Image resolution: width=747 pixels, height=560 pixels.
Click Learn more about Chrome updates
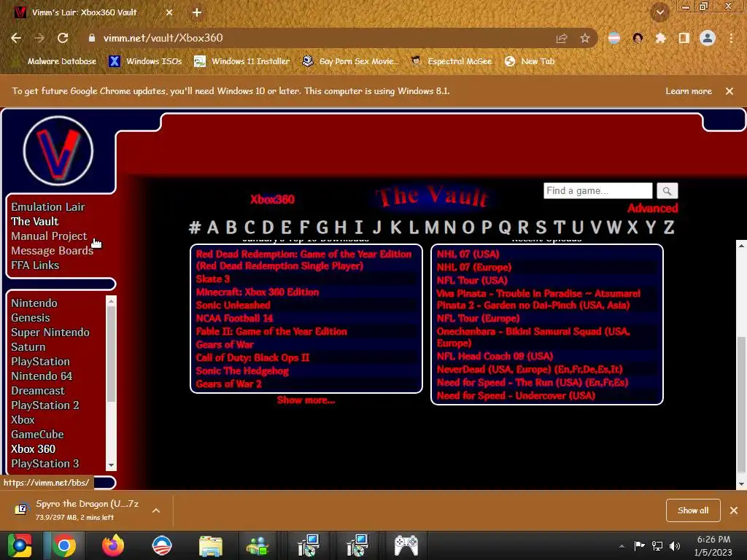[689, 91]
